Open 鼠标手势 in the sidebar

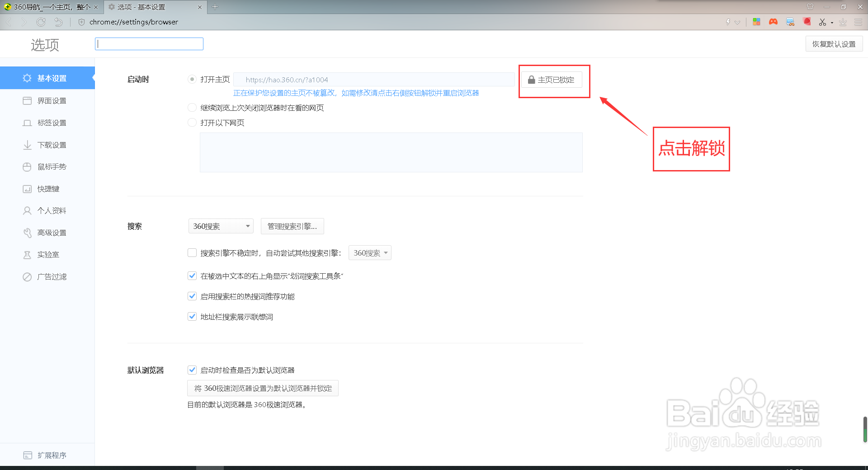[47, 166]
